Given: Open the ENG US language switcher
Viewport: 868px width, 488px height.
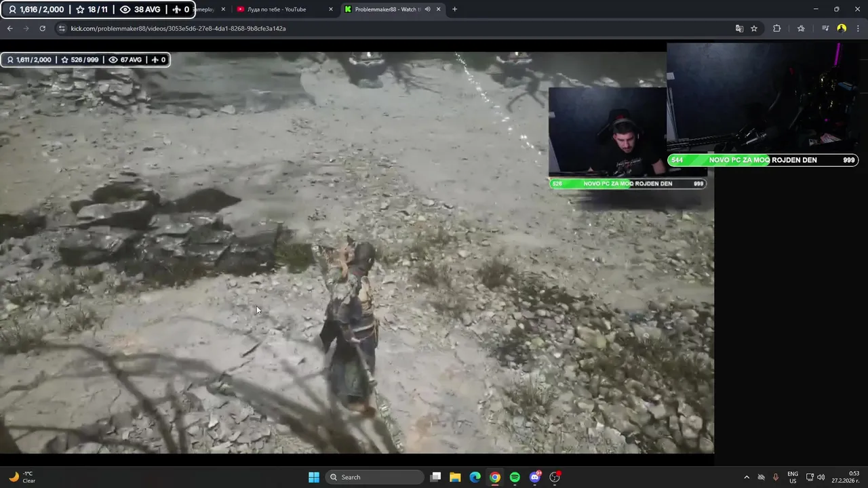Looking at the screenshot, I should coord(793,477).
